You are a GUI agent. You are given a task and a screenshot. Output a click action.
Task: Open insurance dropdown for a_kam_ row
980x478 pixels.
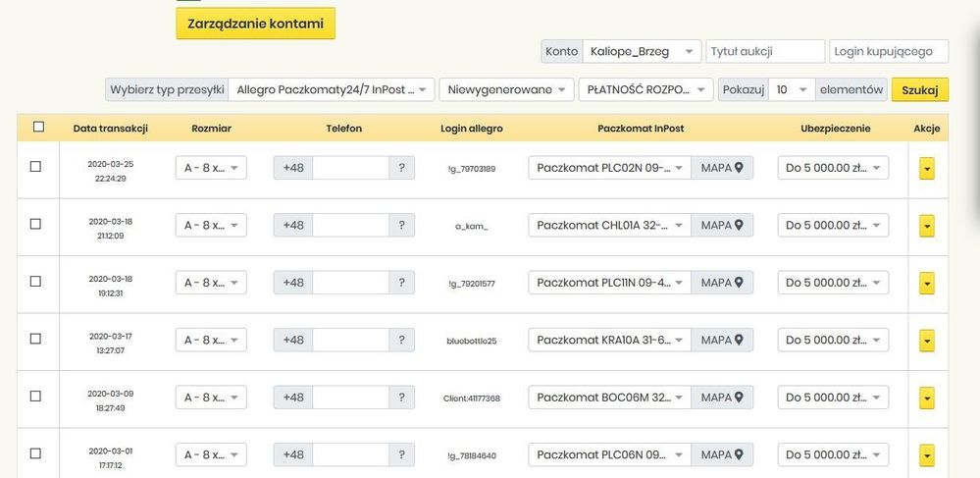tap(833, 225)
